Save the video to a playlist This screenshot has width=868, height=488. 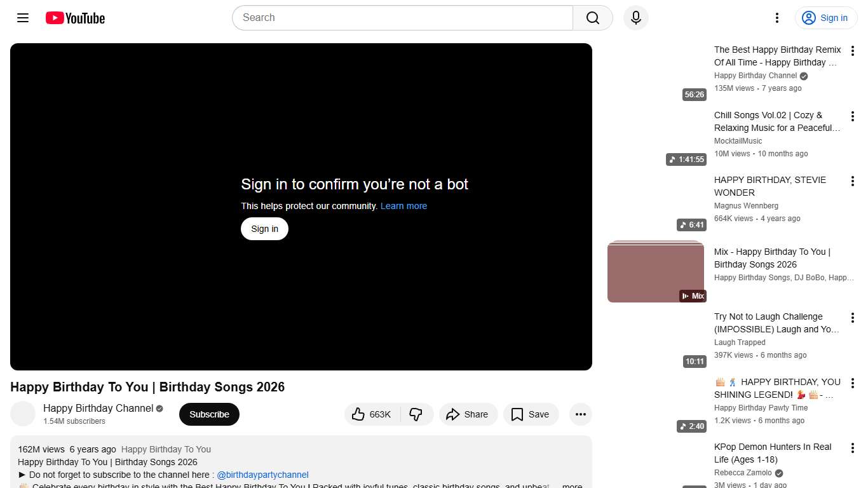[530, 414]
